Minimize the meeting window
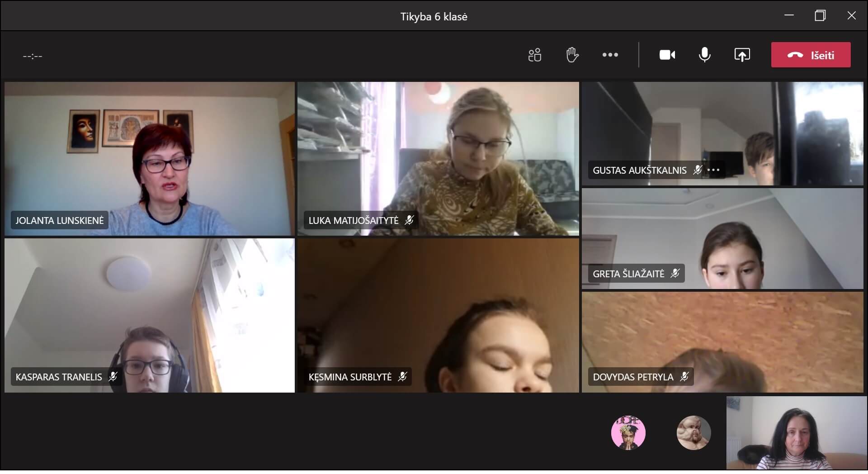This screenshot has height=474, width=868. 789,15
